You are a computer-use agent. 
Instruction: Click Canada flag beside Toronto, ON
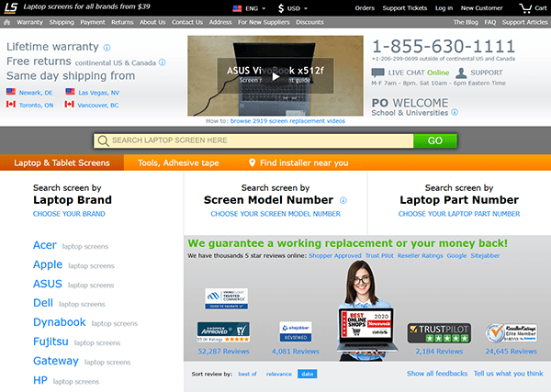[x=11, y=105]
